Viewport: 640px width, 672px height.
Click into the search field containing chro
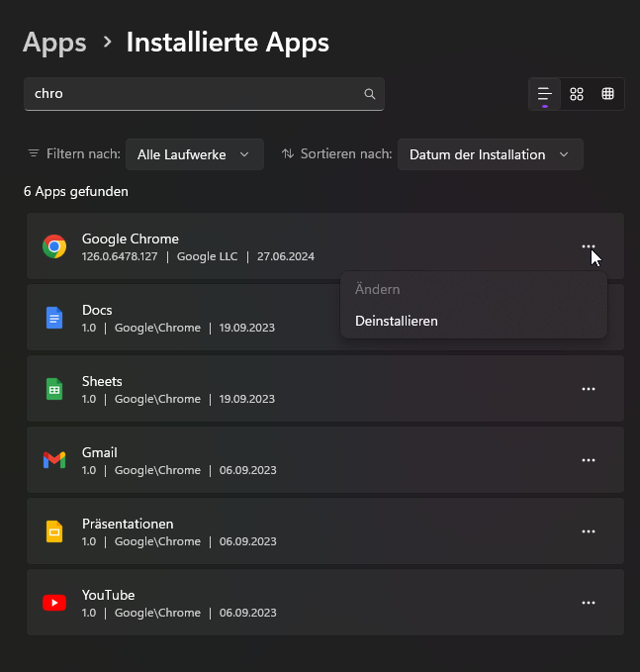point(204,94)
